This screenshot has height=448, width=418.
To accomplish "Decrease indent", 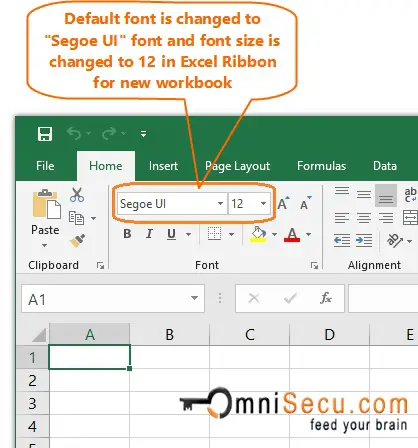I will pyautogui.click(x=342, y=240).
